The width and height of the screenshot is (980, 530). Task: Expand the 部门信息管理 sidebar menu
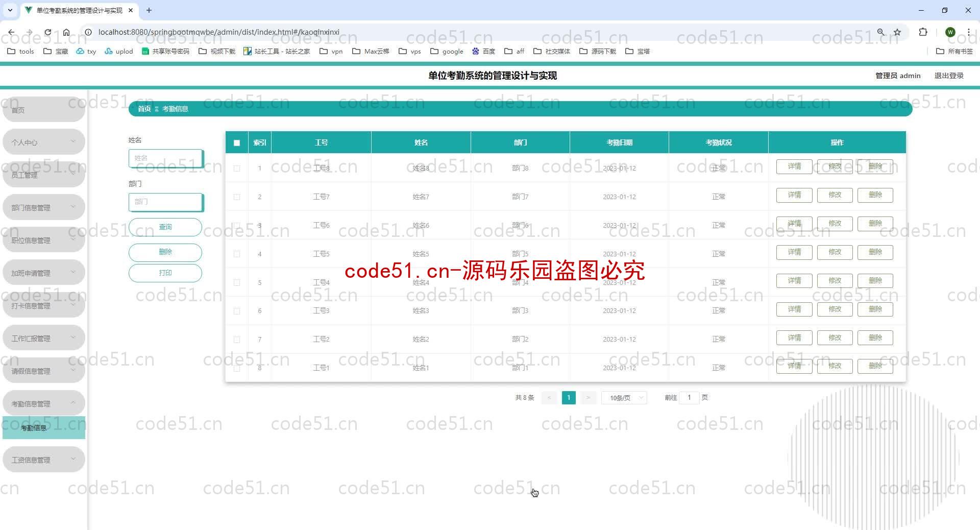(44, 207)
